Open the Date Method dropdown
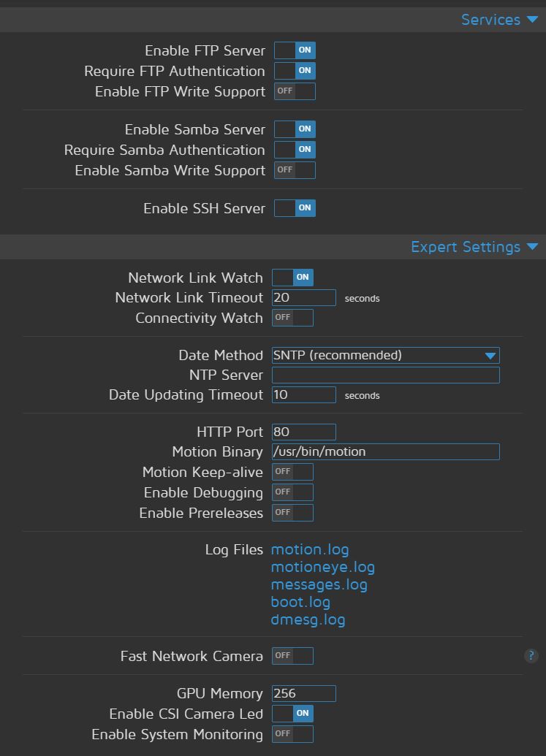 coord(385,356)
